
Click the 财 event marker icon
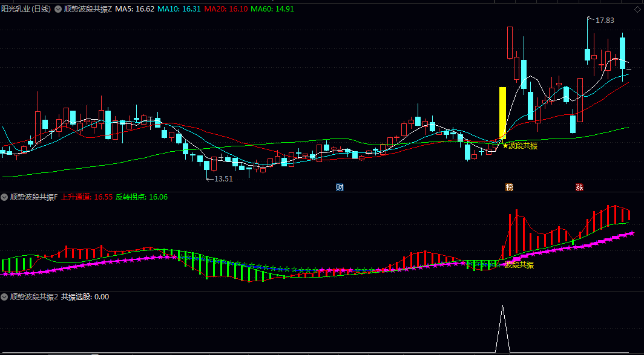point(339,187)
